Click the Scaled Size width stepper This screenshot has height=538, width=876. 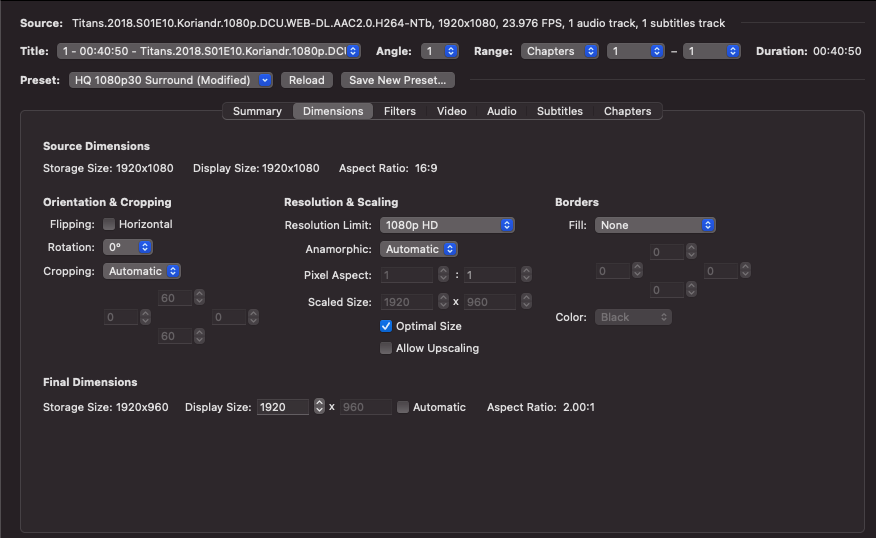[x=443, y=301]
